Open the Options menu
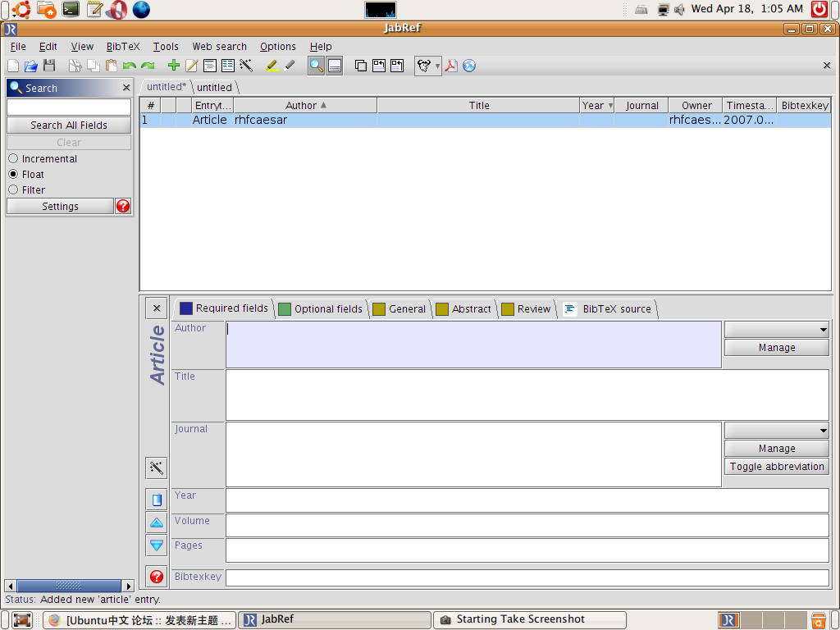Viewport: 840px width, 630px height. [x=278, y=47]
